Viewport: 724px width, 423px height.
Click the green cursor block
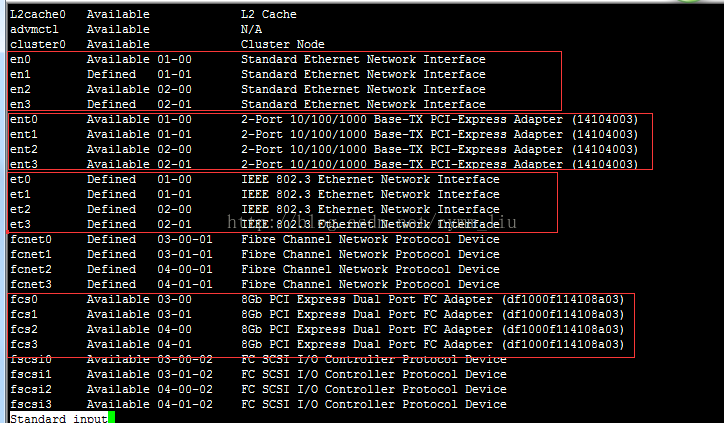(111, 418)
